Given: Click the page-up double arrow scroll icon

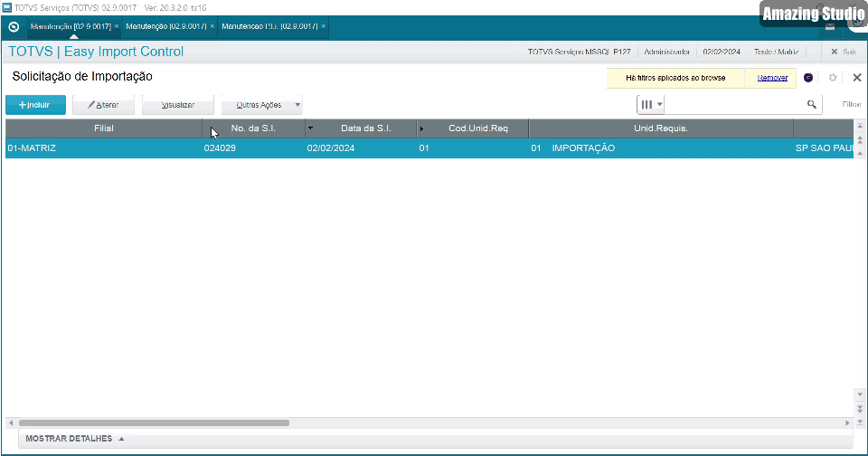Looking at the screenshot, I should click(860, 139).
